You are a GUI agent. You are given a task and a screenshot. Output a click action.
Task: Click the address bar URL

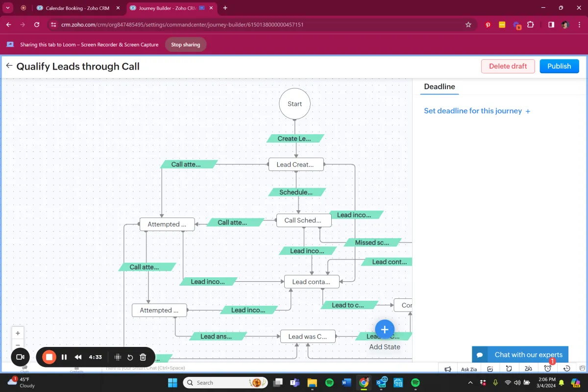click(x=182, y=24)
